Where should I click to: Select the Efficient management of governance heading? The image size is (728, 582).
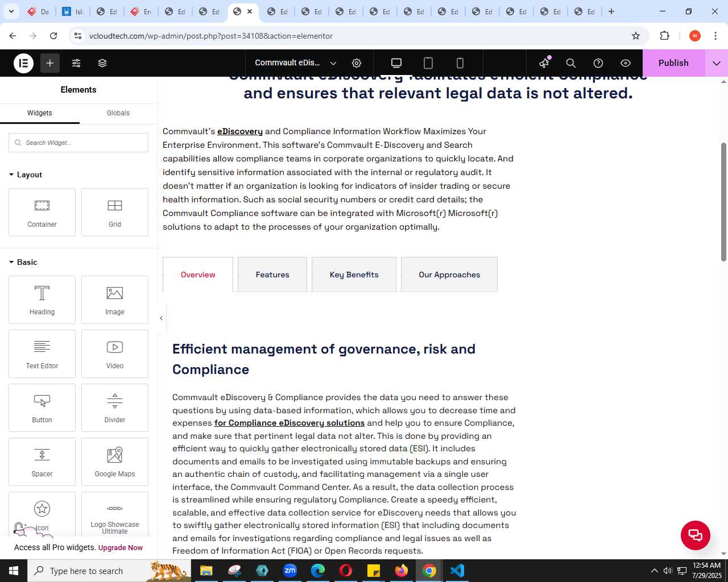click(x=324, y=359)
